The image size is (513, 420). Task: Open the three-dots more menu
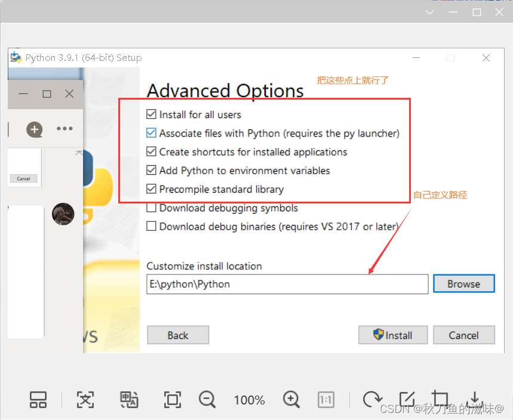coord(64,128)
